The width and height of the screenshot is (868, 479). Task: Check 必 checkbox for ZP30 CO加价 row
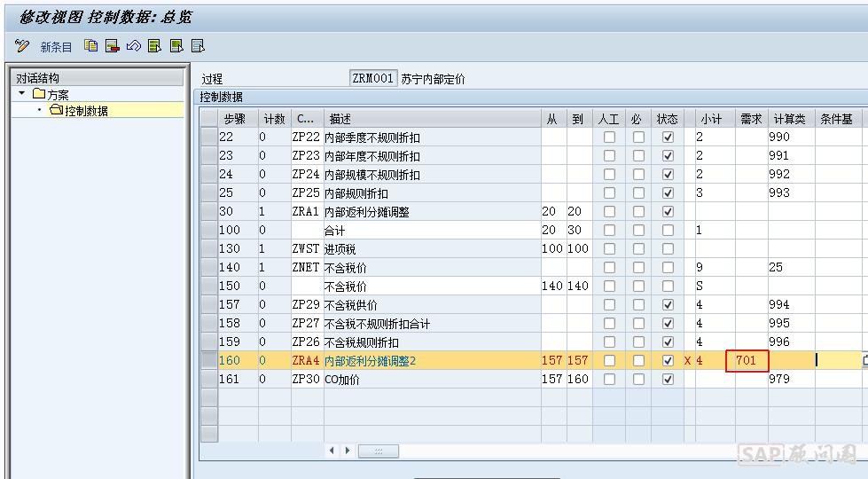638,380
